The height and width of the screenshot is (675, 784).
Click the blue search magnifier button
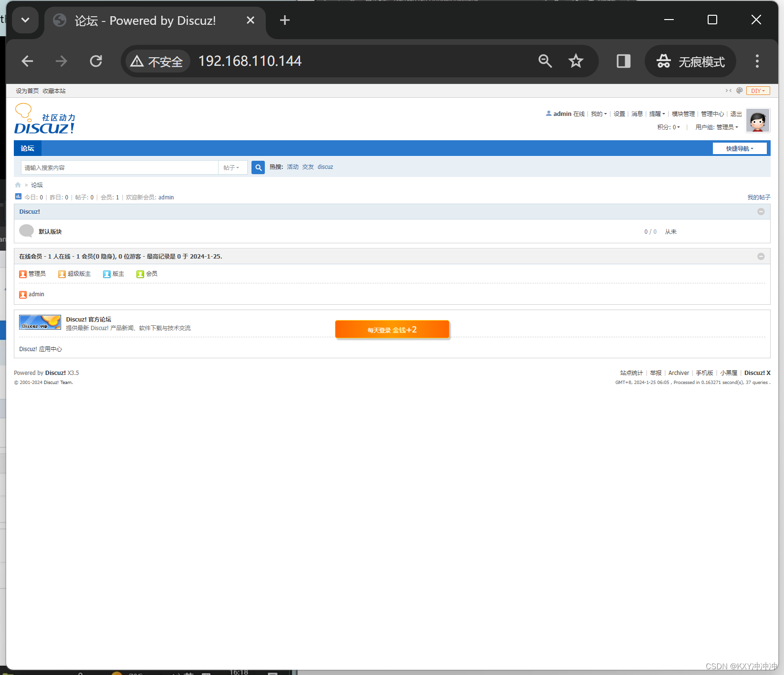[x=258, y=167]
